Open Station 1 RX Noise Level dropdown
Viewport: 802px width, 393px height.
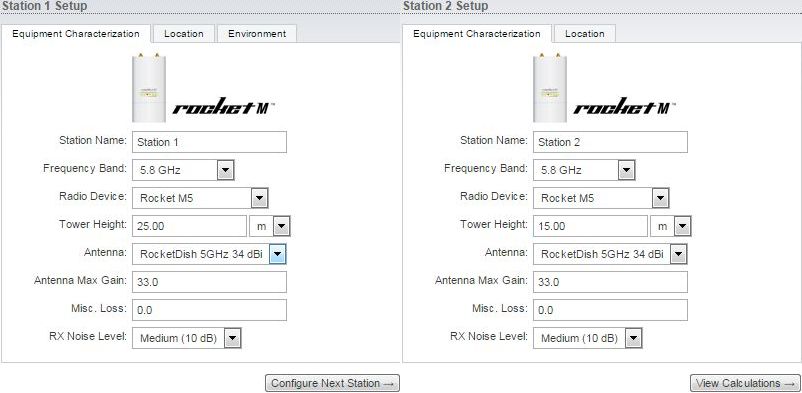(186, 338)
